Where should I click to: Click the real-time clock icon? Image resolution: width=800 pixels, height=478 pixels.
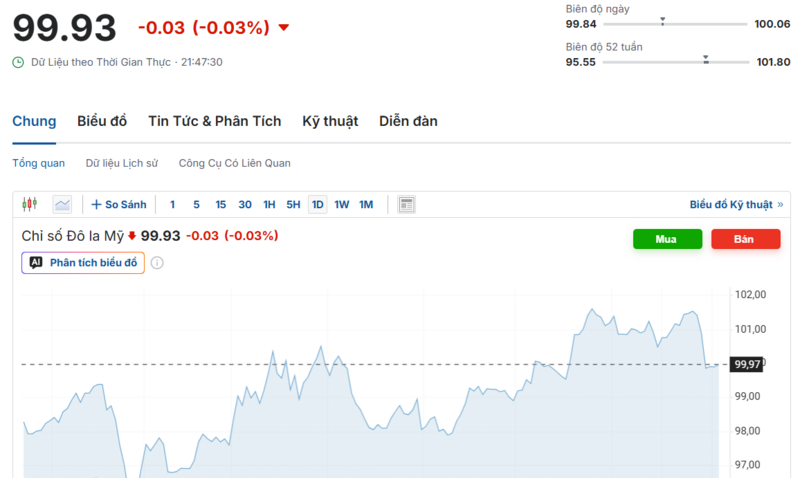tap(18, 62)
